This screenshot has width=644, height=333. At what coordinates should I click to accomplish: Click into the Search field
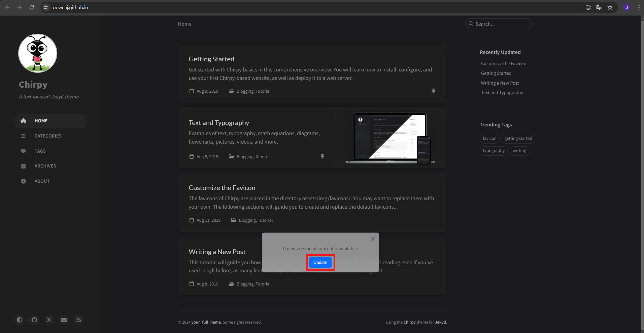pyautogui.click(x=502, y=24)
